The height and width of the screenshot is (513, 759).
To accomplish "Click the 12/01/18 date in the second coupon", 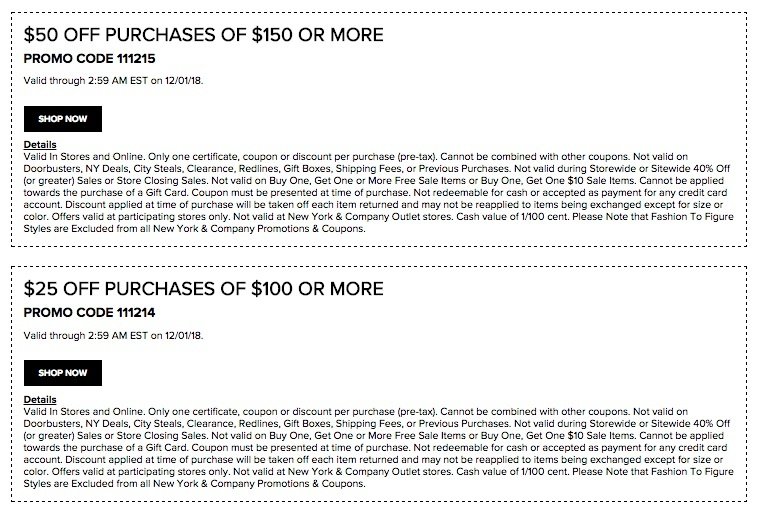I will [183, 335].
